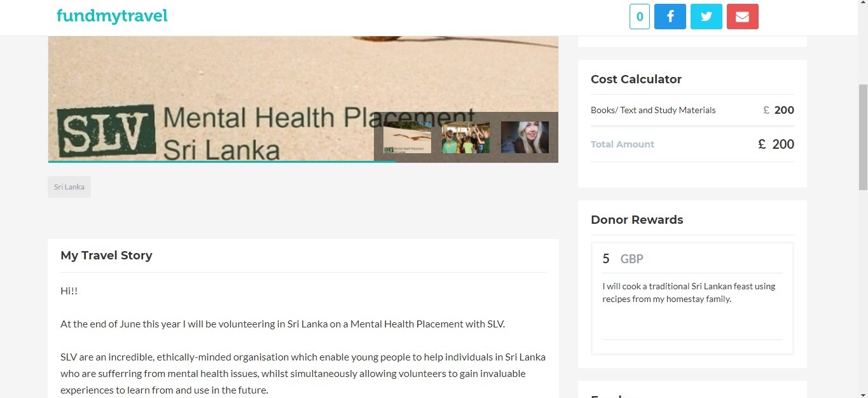868x398 pixels.
Task: Open the fundmytravel home logo
Action: [112, 16]
